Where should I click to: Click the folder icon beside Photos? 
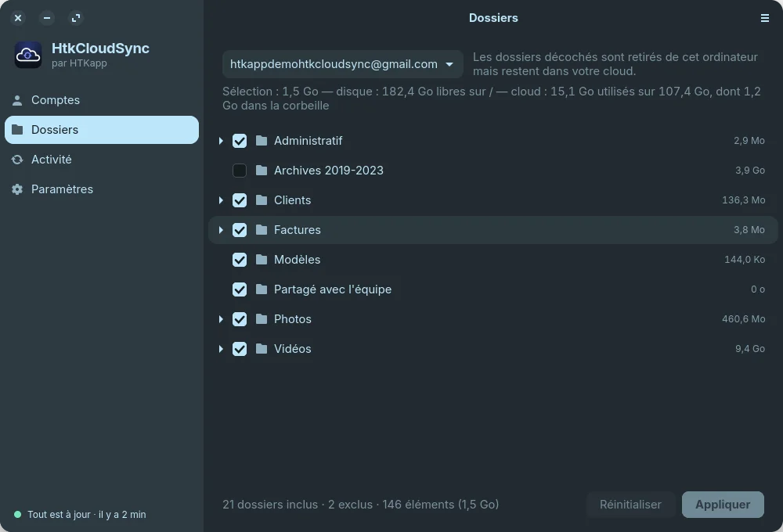pos(262,319)
